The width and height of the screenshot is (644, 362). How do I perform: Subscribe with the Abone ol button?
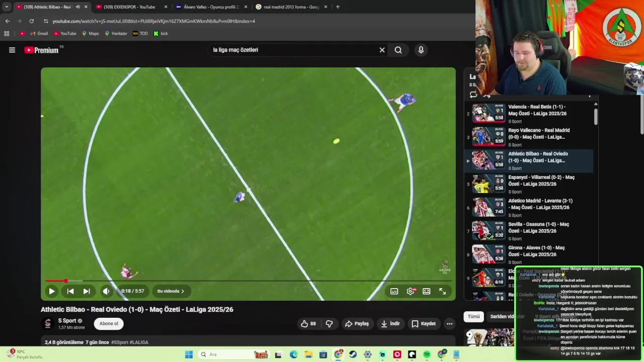click(x=109, y=323)
